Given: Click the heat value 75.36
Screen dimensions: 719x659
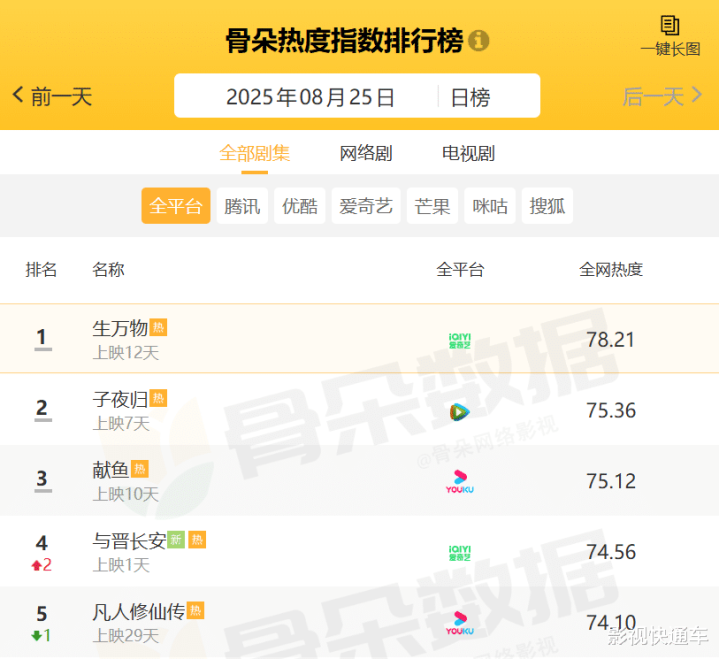Looking at the screenshot, I should 611,410.
